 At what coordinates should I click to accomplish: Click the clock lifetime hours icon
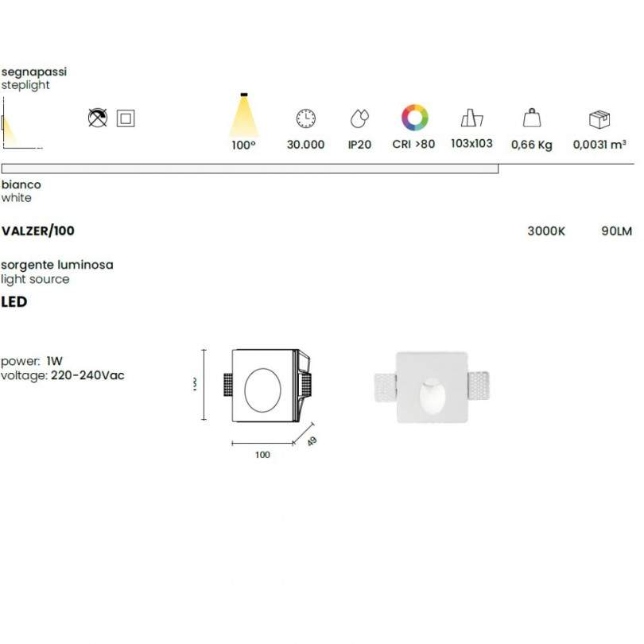click(305, 118)
